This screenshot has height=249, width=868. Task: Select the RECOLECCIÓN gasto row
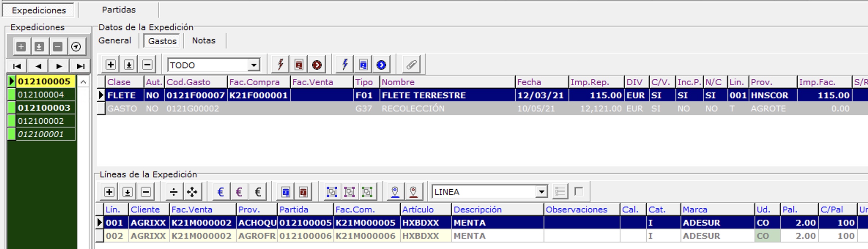pyautogui.click(x=413, y=109)
